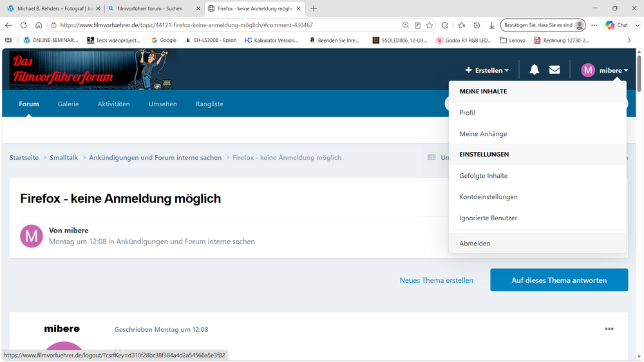Screen dimensions: 644x362
Task: Click the browser refresh icon
Action: [23, 25]
